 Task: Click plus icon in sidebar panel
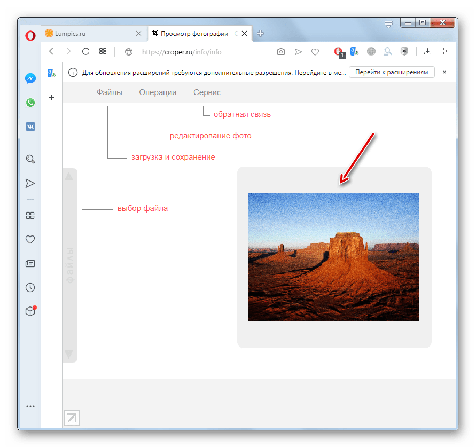52,97
